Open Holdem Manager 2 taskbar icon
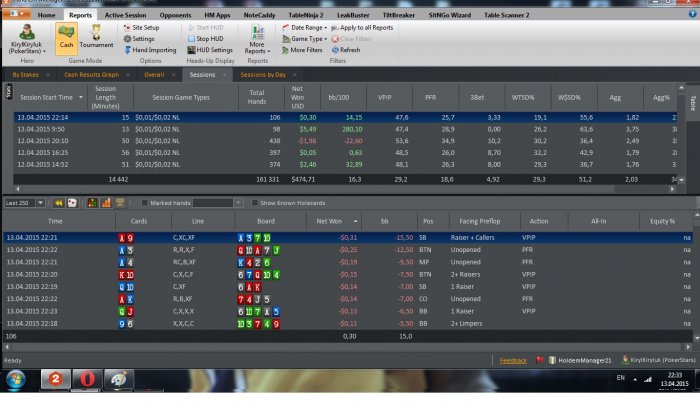The width and height of the screenshot is (700, 409). 55,380
